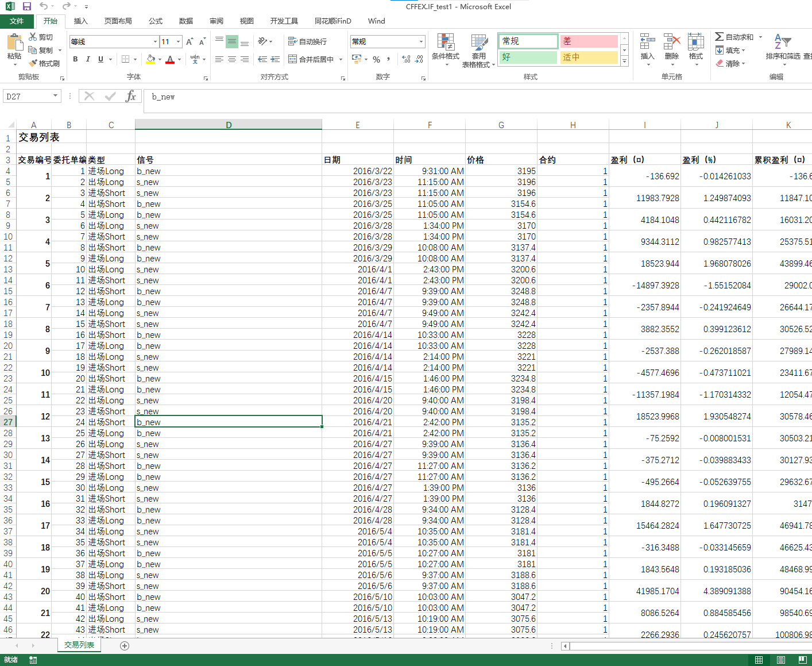Image resolution: width=812 pixels, height=666 pixels.
Task: Apply the 适中 cell style
Action: pyautogui.click(x=589, y=57)
